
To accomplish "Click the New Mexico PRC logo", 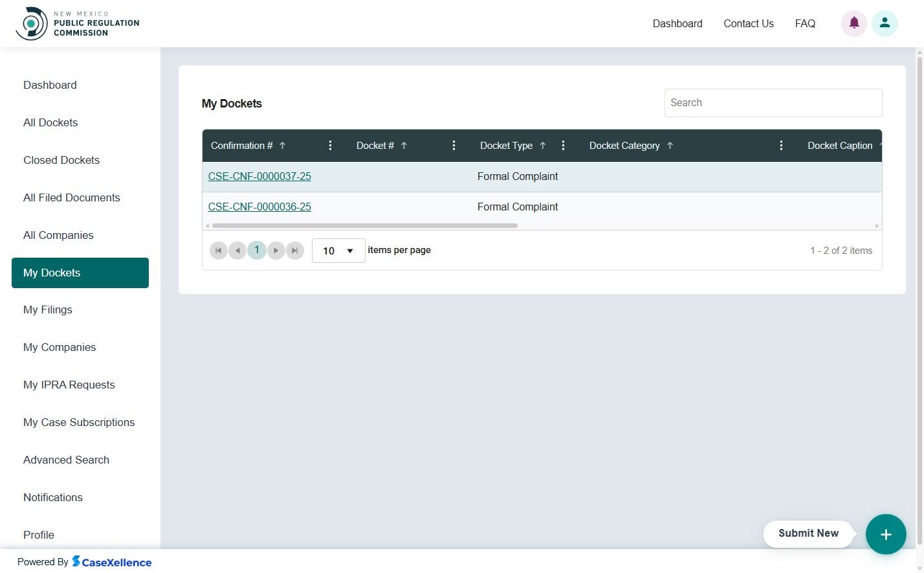I will [77, 23].
